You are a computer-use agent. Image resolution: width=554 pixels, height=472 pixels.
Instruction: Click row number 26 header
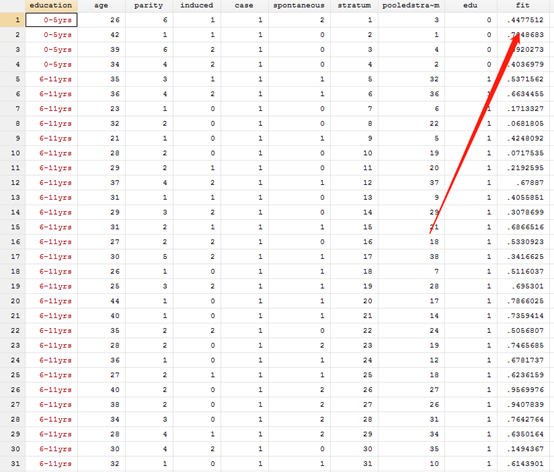tap(12, 390)
